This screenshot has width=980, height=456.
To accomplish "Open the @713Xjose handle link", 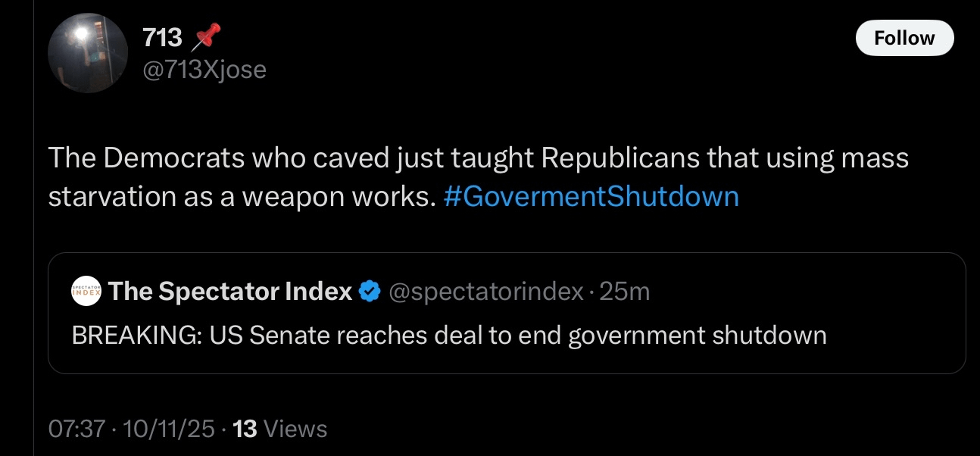I will pyautogui.click(x=204, y=70).
